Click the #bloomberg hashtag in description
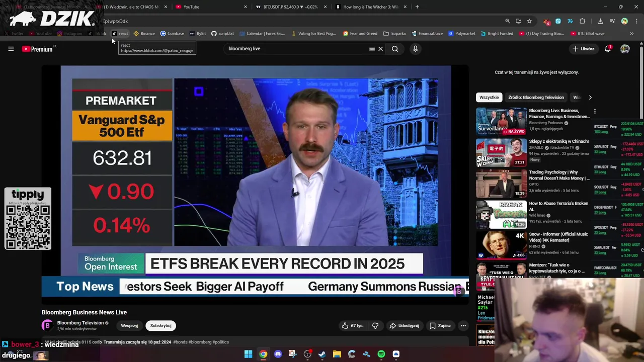The height and width of the screenshot is (362, 644). tap(200, 342)
